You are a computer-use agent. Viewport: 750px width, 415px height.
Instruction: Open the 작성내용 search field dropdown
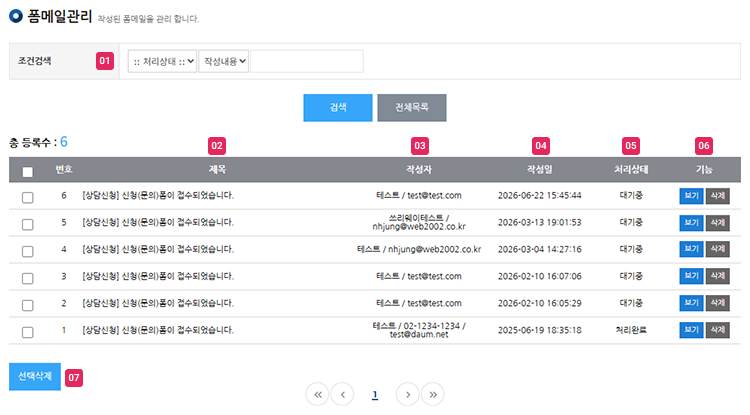pos(223,61)
